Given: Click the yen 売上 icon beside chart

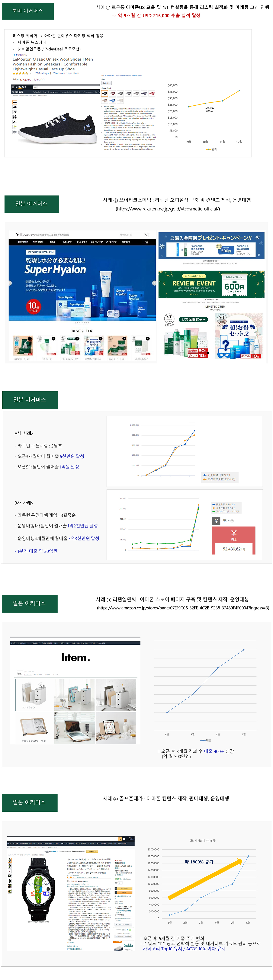Looking at the screenshot, I should pyautogui.click(x=216, y=521).
